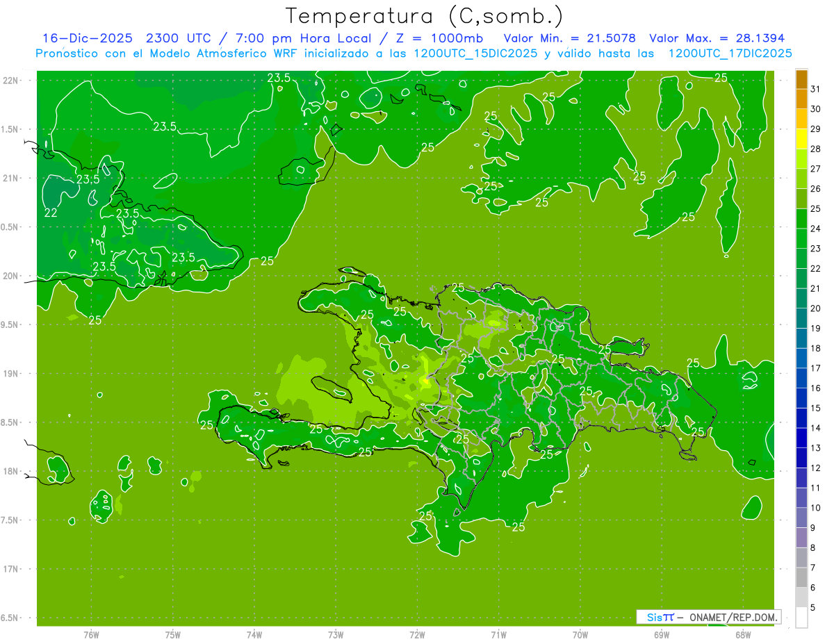Click color scale label "7"

(x=813, y=568)
